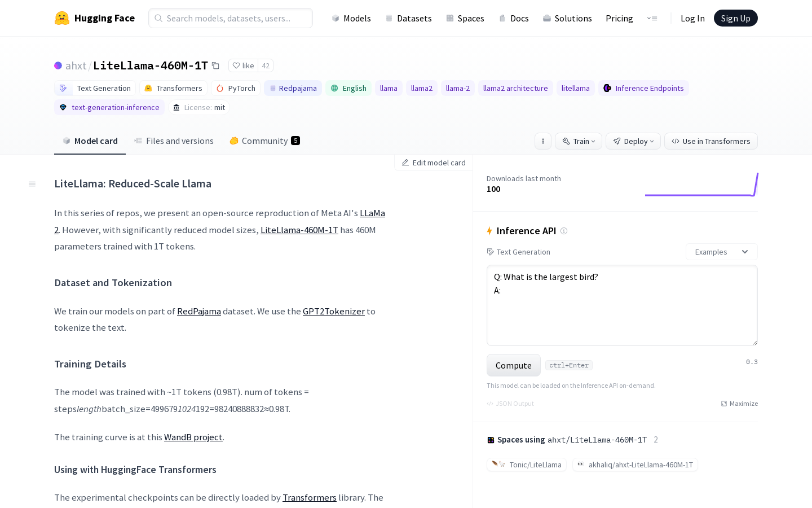Image resolution: width=812 pixels, height=508 pixels.
Task: Open Docs in top navigation
Action: 514,18
